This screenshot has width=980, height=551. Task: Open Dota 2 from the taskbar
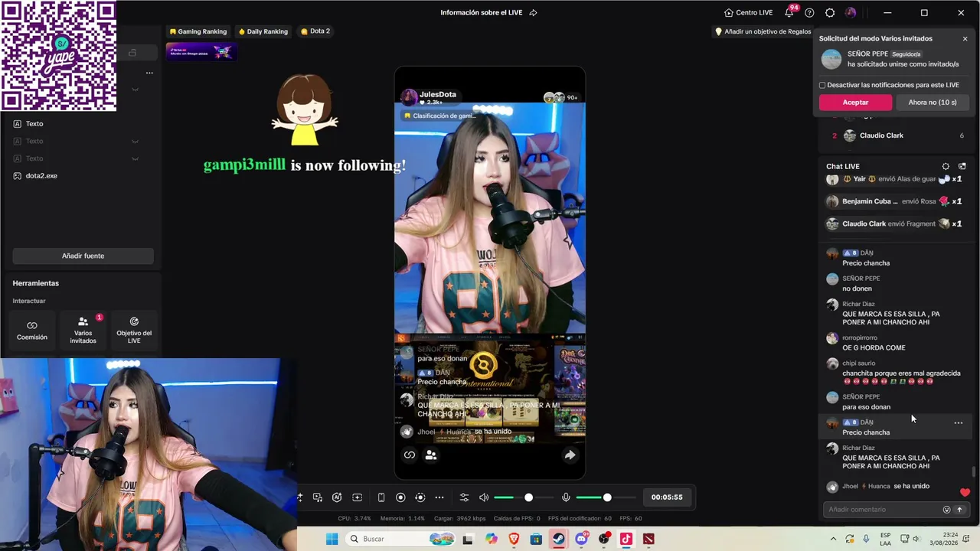click(x=648, y=539)
